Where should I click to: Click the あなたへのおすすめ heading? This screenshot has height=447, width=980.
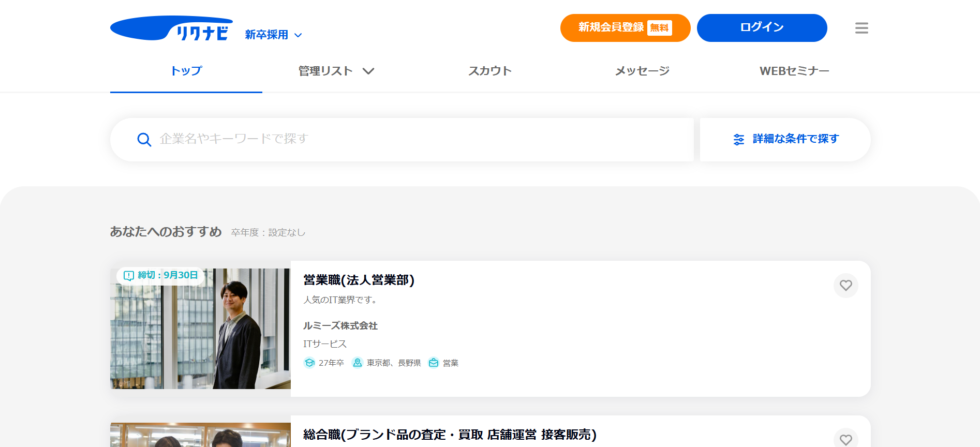click(x=166, y=232)
